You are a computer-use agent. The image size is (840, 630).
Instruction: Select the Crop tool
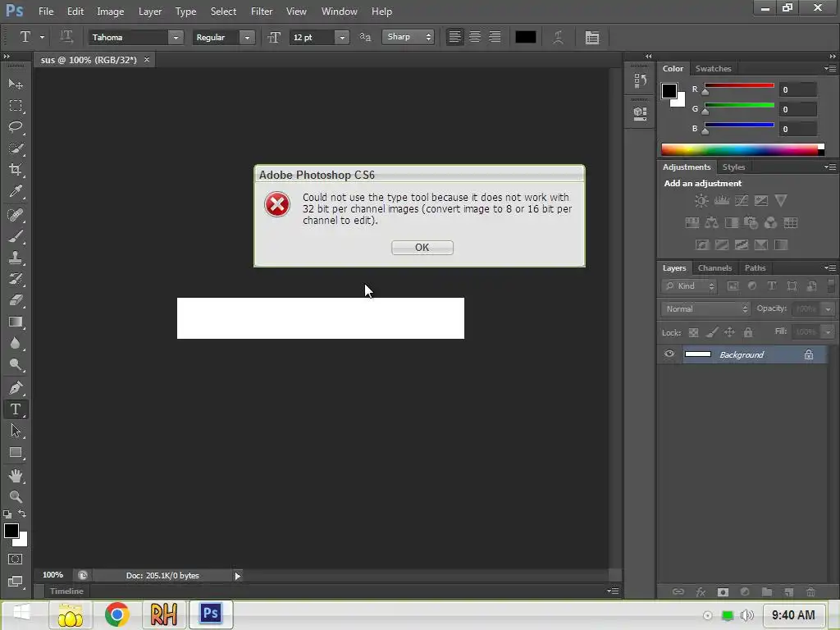pyautogui.click(x=16, y=170)
